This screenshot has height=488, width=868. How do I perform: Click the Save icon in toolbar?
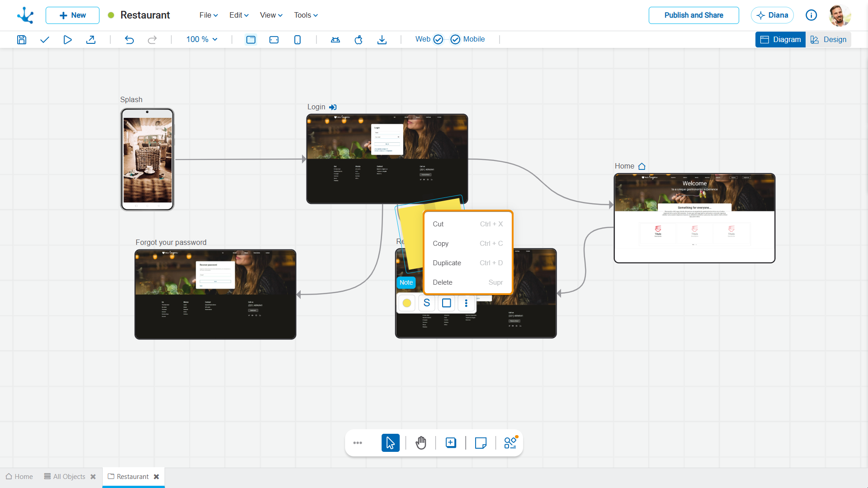click(22, 40)
